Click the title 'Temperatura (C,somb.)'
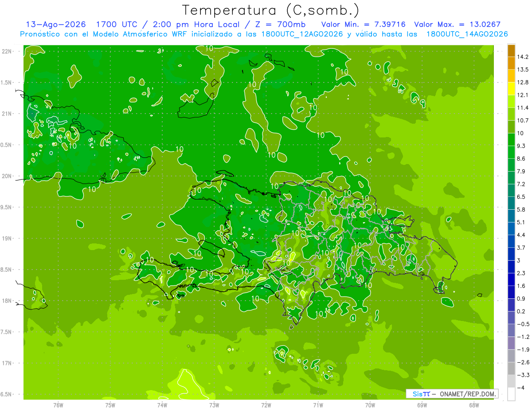 (x=270, y=10)
